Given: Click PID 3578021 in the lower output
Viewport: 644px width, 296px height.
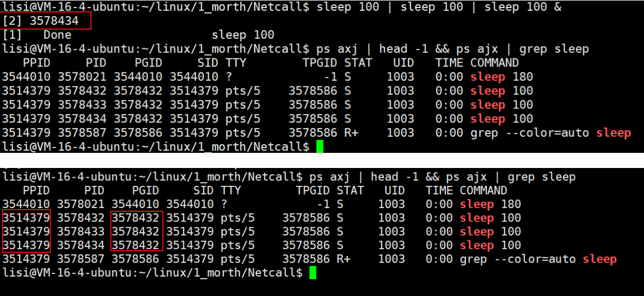Looking at the screenshot, I should (81, 204).
